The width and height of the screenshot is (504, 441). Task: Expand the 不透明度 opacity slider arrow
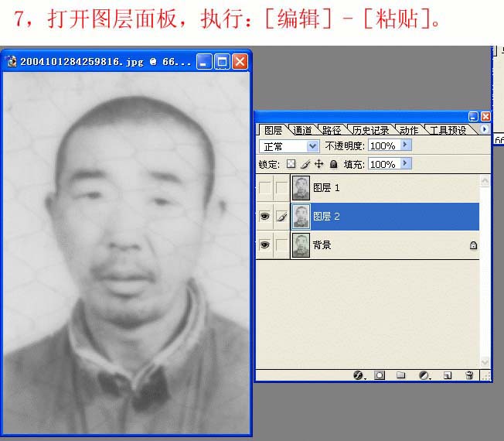[406, 145]
